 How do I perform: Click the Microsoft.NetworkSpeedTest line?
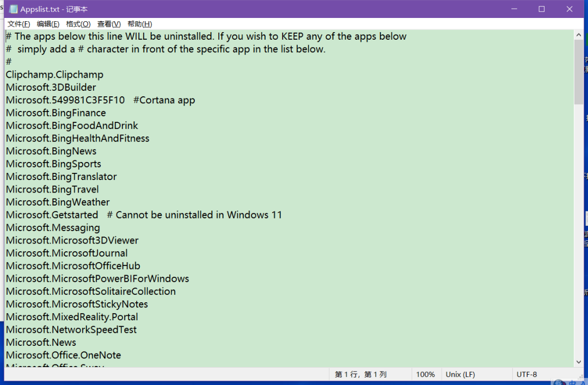pos(71,330)
